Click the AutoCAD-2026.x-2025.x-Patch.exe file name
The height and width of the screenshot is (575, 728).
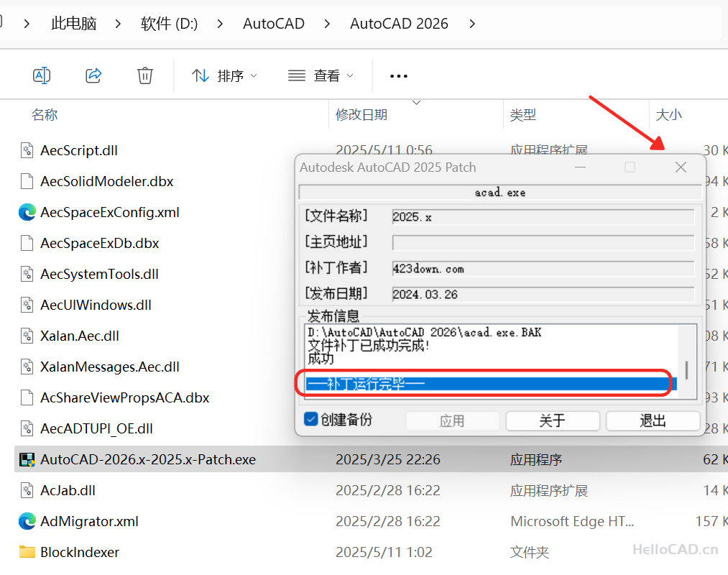pos(148,459)
